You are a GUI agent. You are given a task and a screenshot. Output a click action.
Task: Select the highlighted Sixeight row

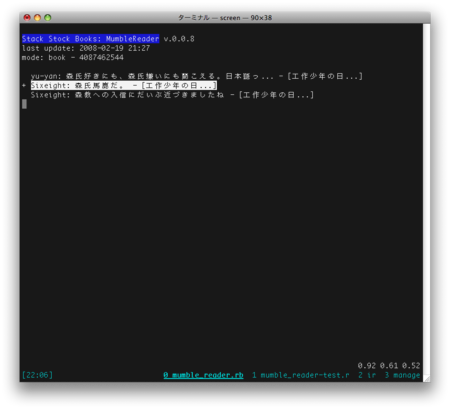coord(124,86)
